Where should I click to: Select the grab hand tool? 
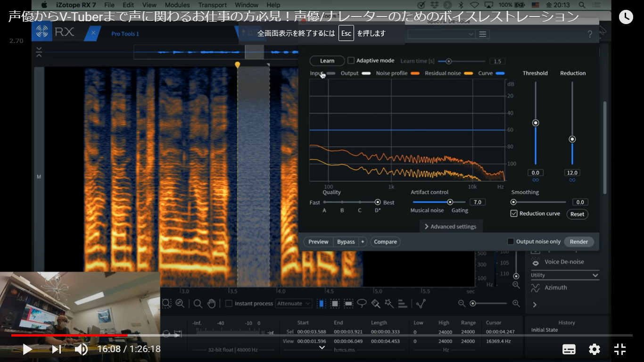[x=212, y=304]
